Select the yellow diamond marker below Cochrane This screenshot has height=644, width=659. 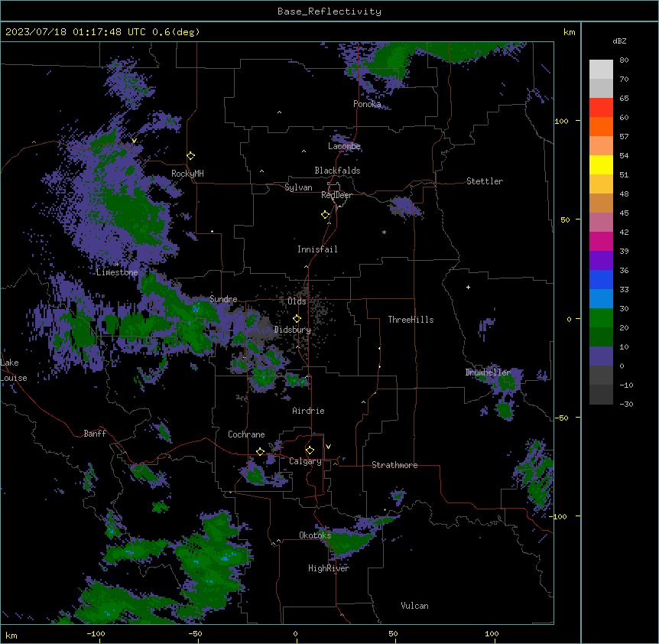pyautogui.click(x=260, y=451)
